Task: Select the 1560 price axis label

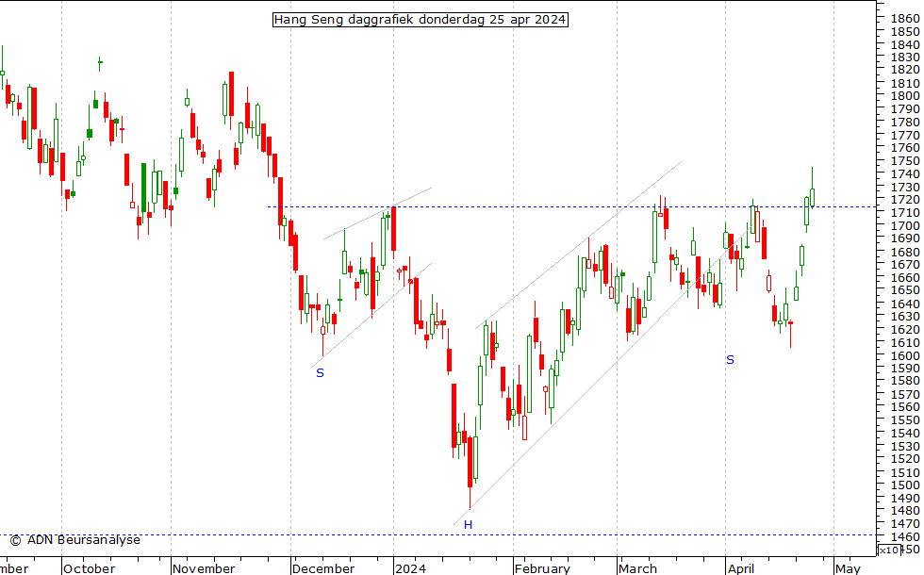Action: tap(905, 406)
